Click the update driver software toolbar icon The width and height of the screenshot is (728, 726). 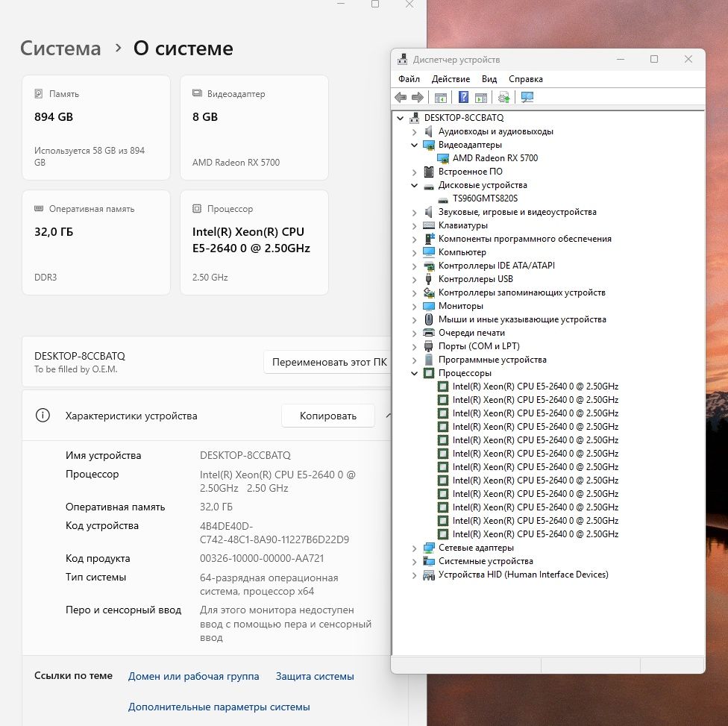point(503,97)
